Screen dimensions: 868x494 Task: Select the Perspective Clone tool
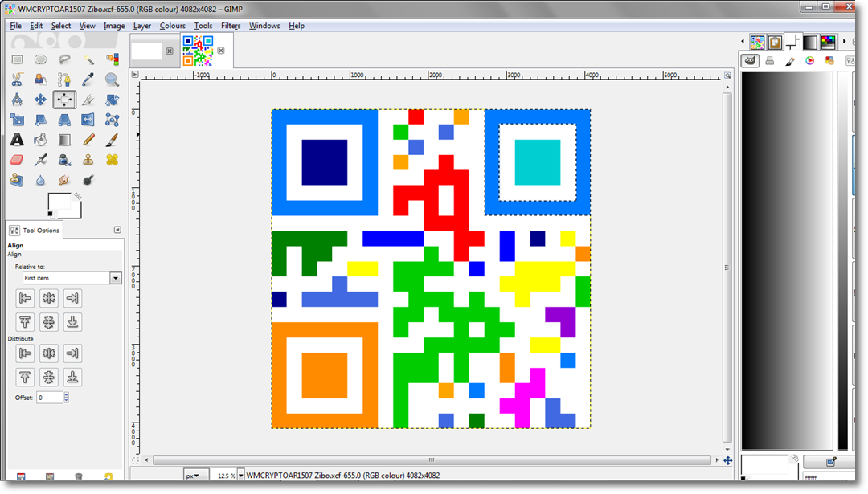click(17, 180)
